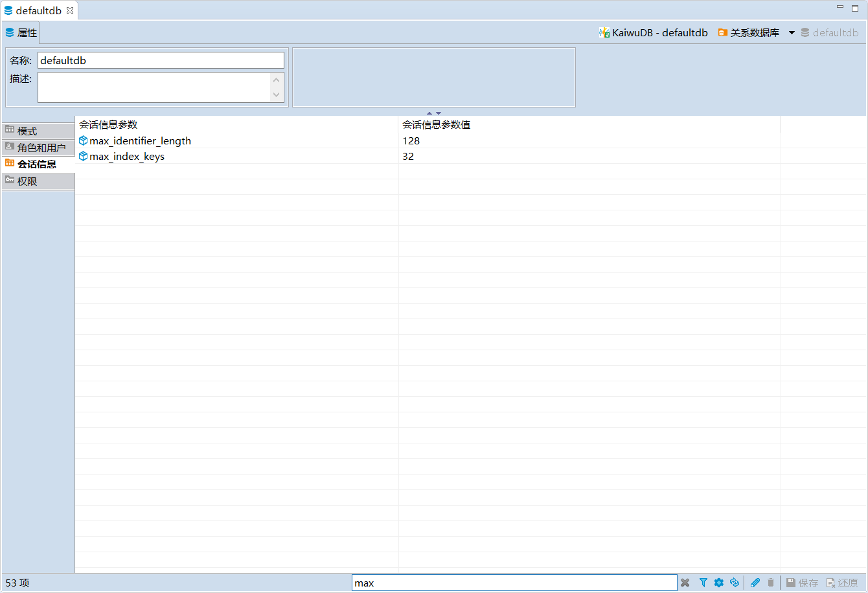Screen dimensions: 868x593
Task: Click the 还原 revert button
Action: [x=842, y=583]
